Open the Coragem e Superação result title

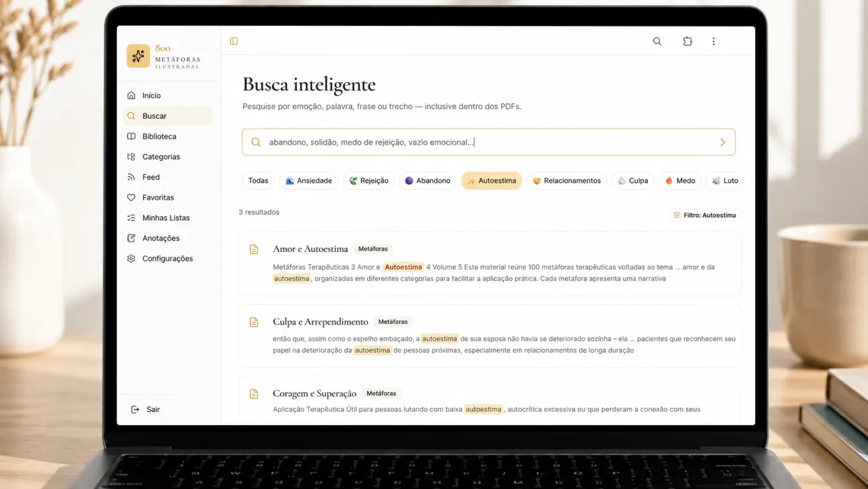(315, 393)
